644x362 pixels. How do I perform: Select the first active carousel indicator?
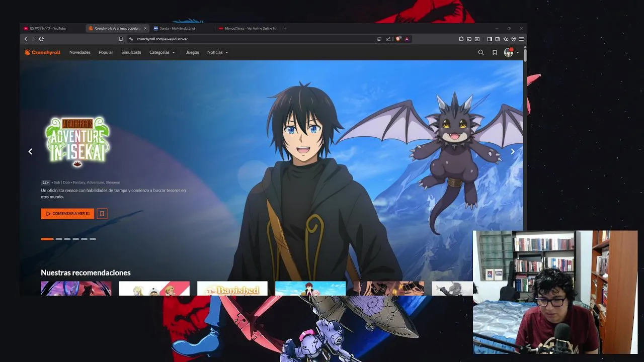point(47,239)
